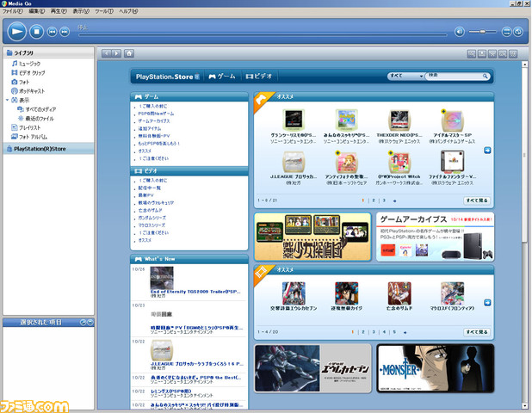Click すべて見る for recommended games
This screenshot has width=532, height=413.
pos(477,200)
